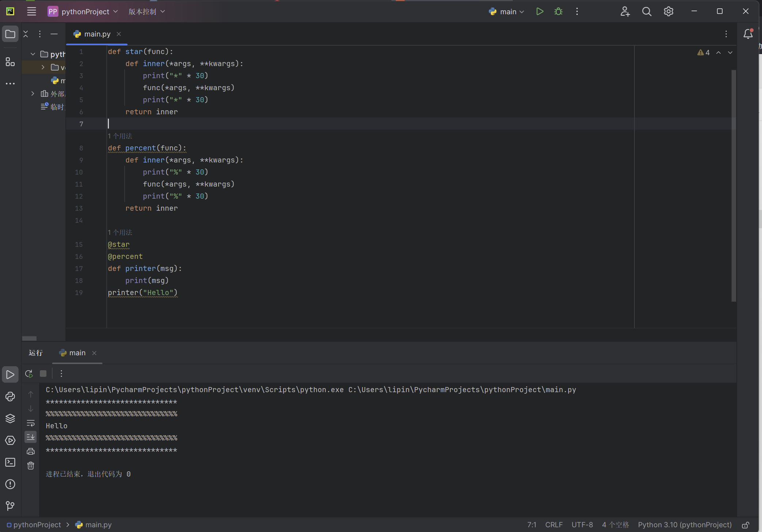Show more tool windows ellipsis in left stripe
The width and height of the screenshot is (762, 532).
click(x=10, y=84)
